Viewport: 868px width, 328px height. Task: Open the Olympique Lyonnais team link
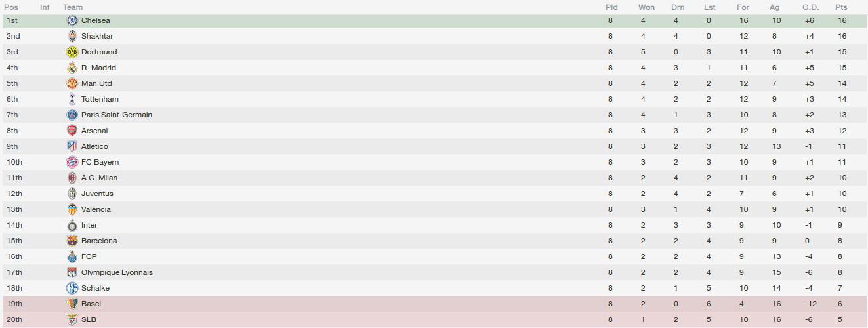coord(117,272)
